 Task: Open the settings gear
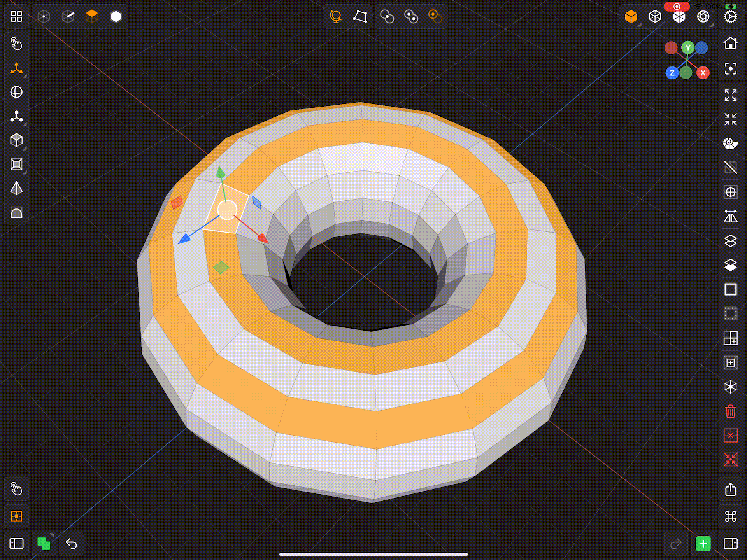click(731, 16)
